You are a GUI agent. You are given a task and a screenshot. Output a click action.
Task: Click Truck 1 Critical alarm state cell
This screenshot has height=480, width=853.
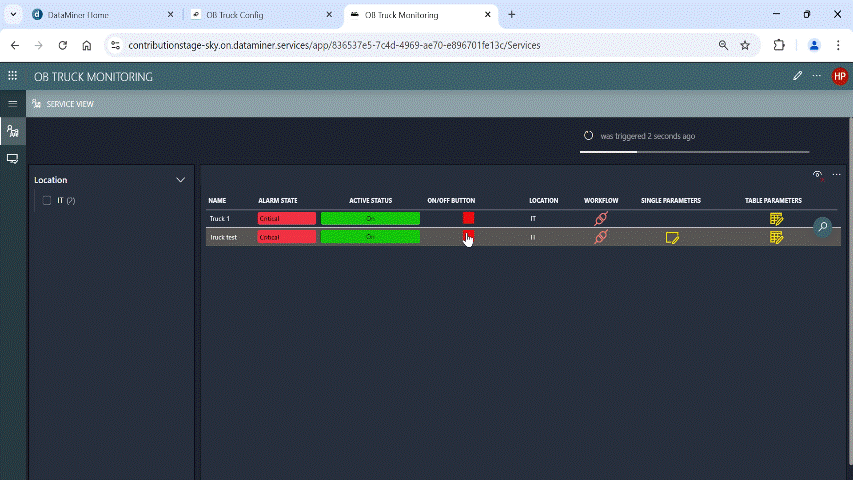coord(287,218)
